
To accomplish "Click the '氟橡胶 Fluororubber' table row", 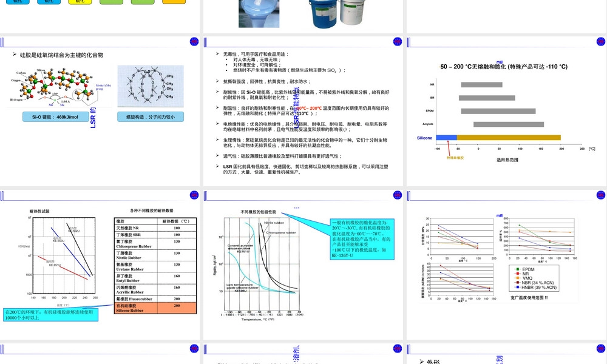I will click(x=155, y=299).
